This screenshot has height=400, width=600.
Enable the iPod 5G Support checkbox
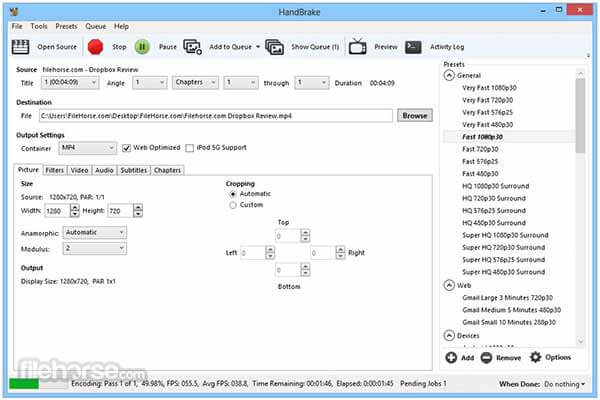tap(189, 148)
